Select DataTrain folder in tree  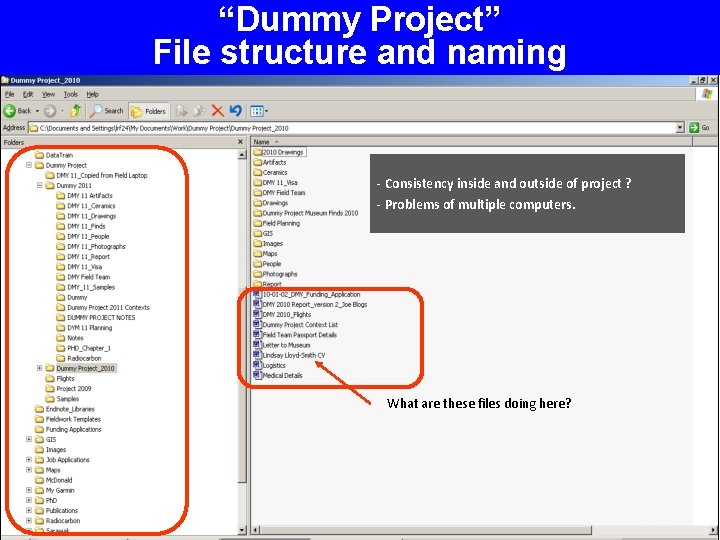click(x=54, y=155)
